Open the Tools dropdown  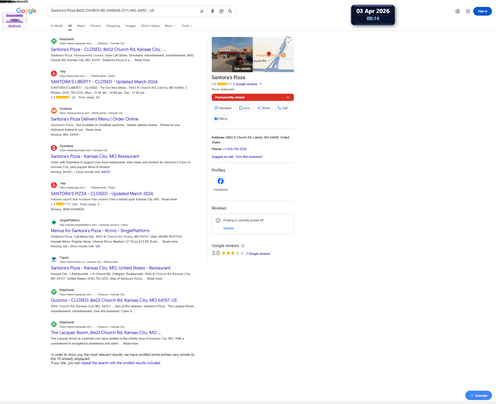tap(187, 26)
